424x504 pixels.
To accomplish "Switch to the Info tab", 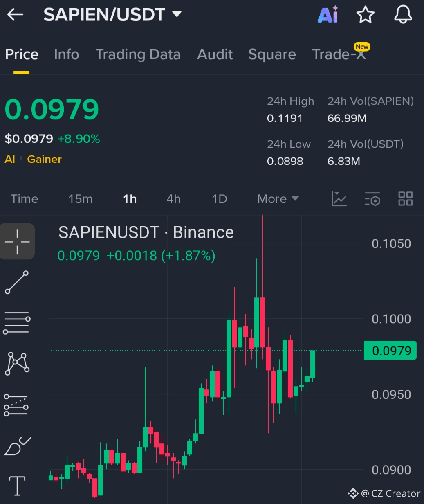I will pos(67,54).
